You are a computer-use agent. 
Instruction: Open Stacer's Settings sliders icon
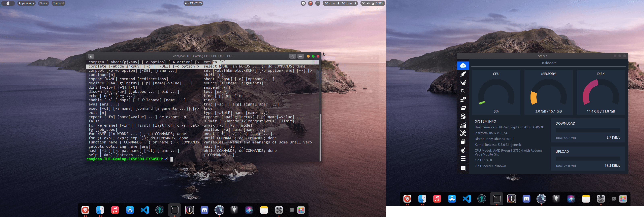463,159
